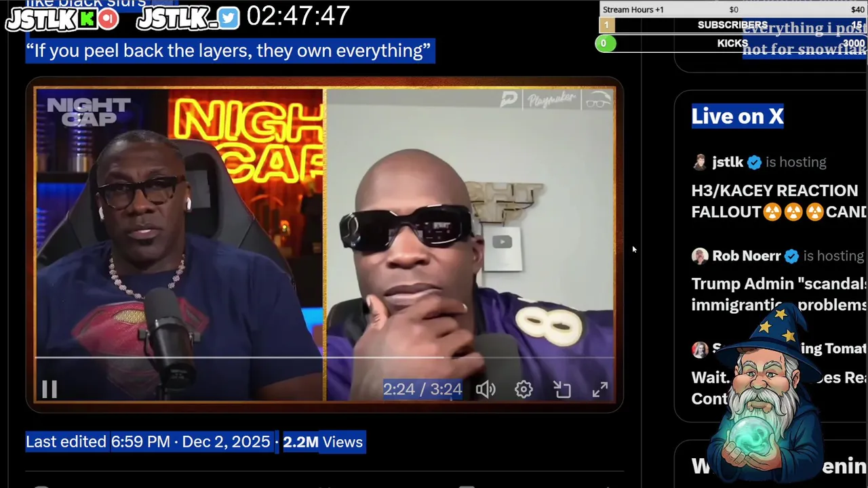The height and width of the screenshot is (488, 868).
Task: Click the quote "If you peel back the layers"
Action: pos(229,51)
